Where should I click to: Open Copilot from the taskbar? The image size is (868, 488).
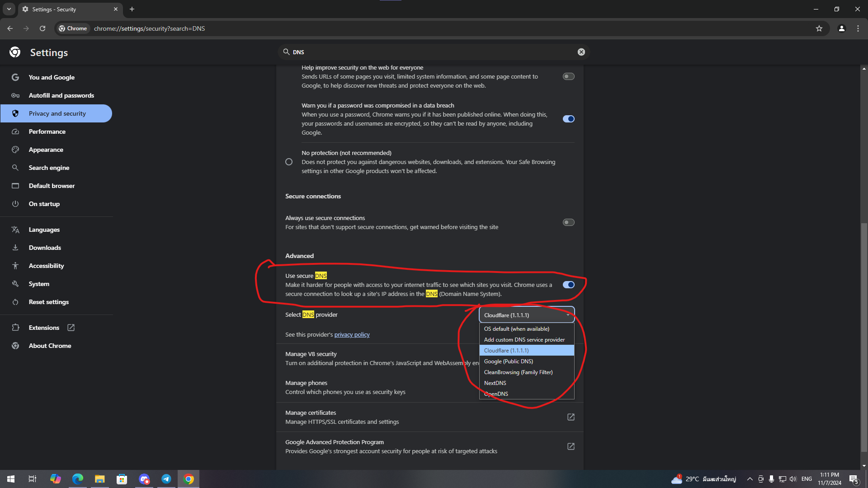click(x=55, y=479)
